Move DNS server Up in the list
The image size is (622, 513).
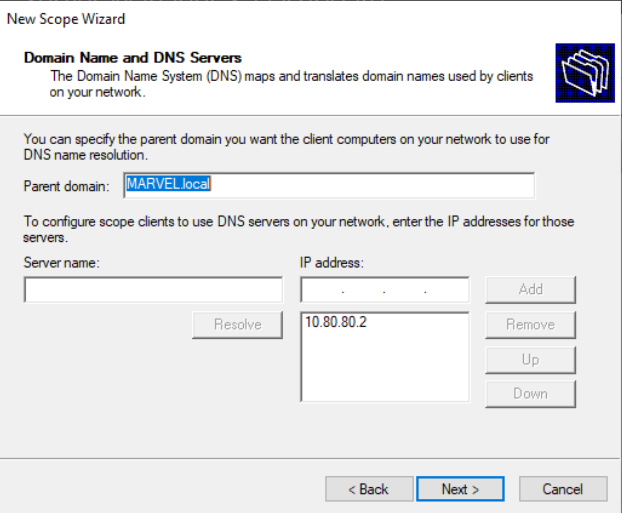(530, 359)
